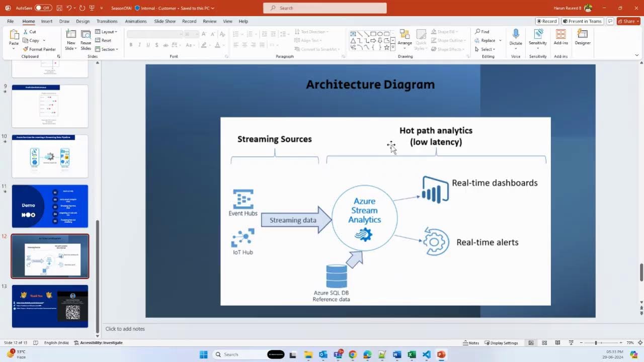This screenshot has height=362, width=644.
Task: Click the Windows Start button
Action: tap(203, 354)
